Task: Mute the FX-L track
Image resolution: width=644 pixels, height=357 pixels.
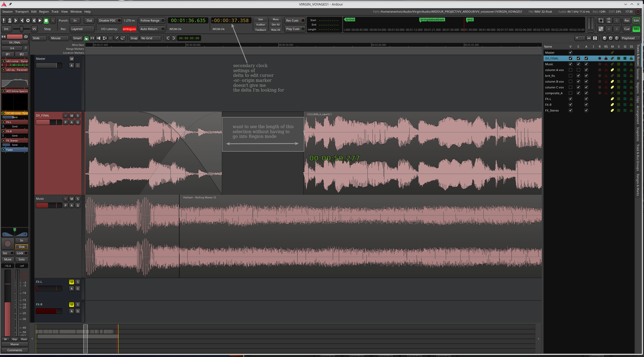Action: pyautogui.click(x=71, y=282)
